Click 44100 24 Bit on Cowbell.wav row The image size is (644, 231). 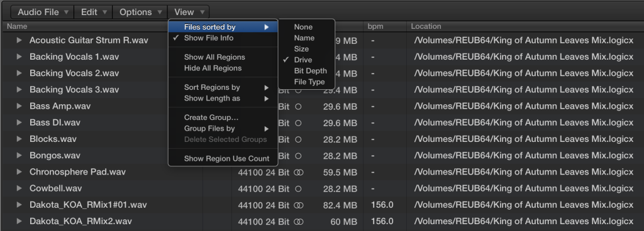click(x=264, y=189)
